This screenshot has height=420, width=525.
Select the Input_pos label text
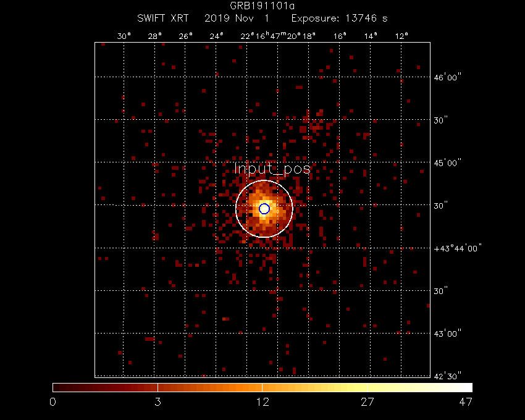click(x=272, y=169)
